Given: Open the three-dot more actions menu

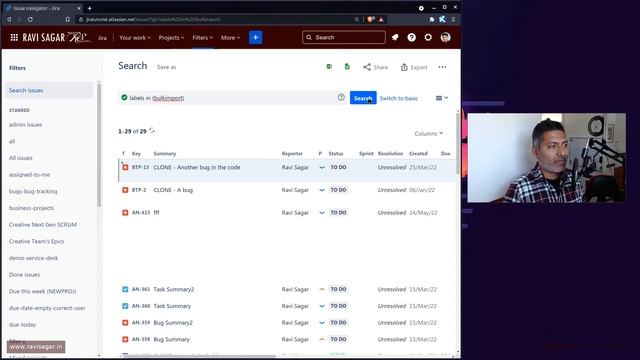Looking at the screenshot, I should coord(442,67).
